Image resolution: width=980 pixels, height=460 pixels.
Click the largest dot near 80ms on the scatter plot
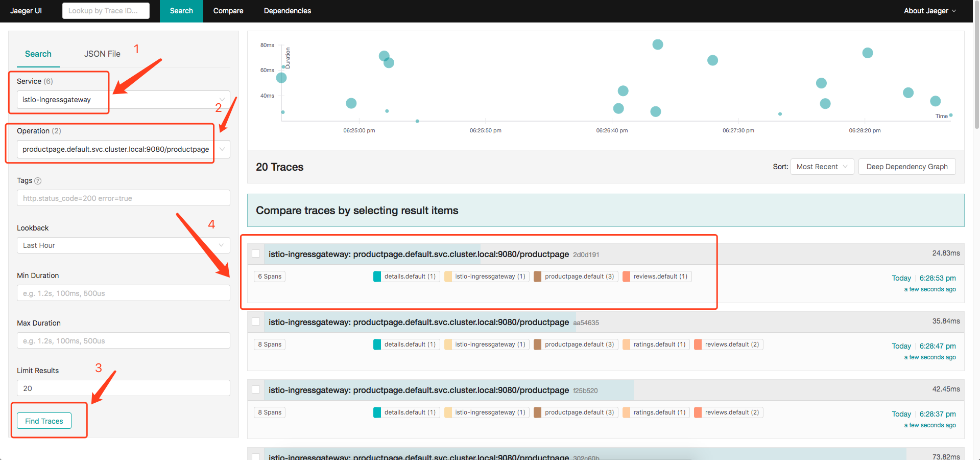click(x=658, y=44)
